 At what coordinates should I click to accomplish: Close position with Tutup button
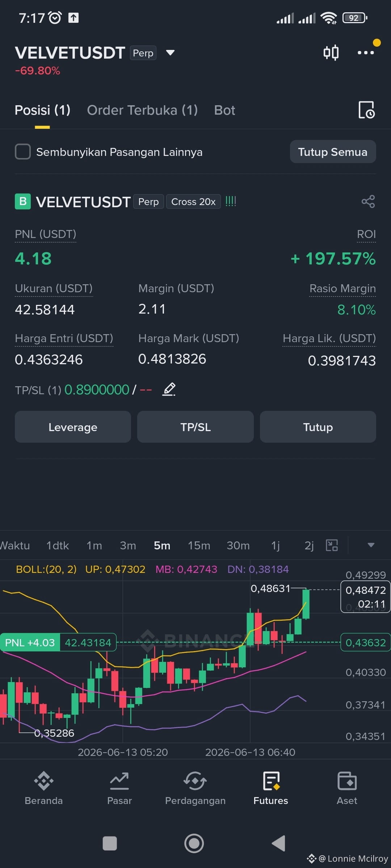click(318, 427)
